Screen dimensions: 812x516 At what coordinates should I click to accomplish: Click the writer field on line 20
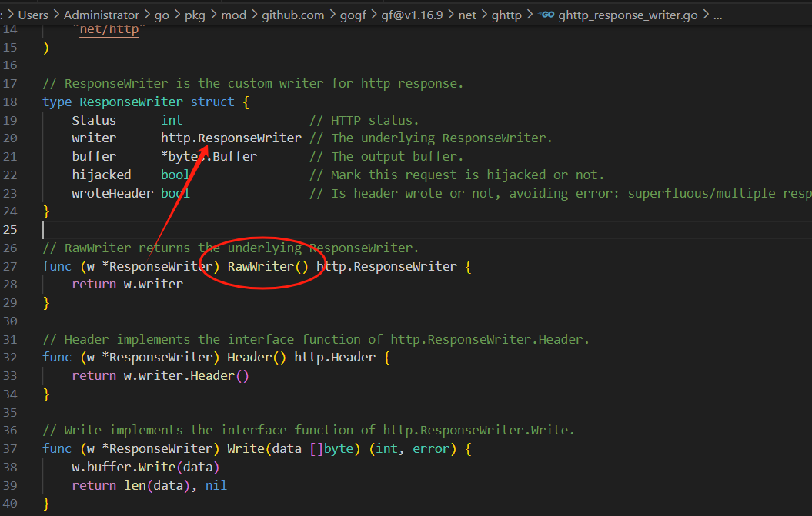(x=94, y=138)
